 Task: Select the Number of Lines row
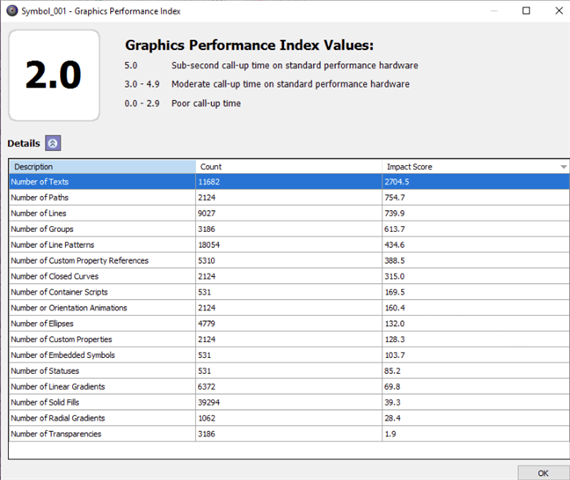289,213
